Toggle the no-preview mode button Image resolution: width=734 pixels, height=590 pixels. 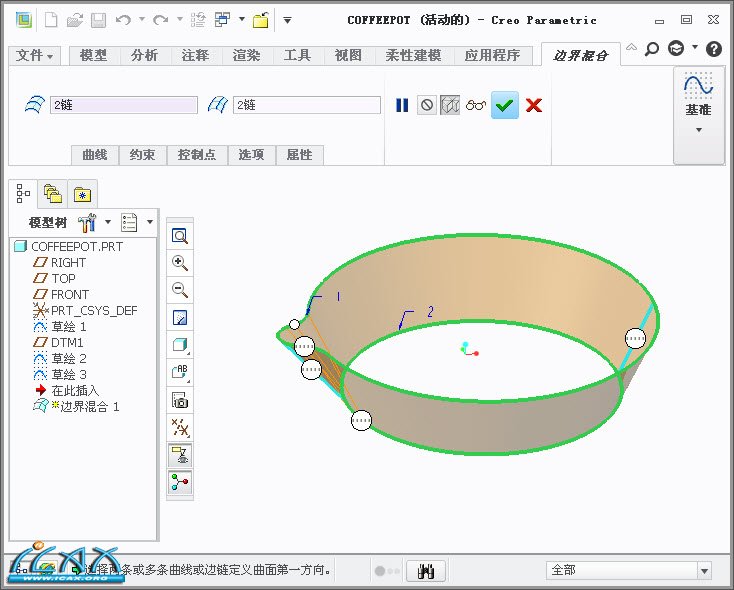coord(427,105)
